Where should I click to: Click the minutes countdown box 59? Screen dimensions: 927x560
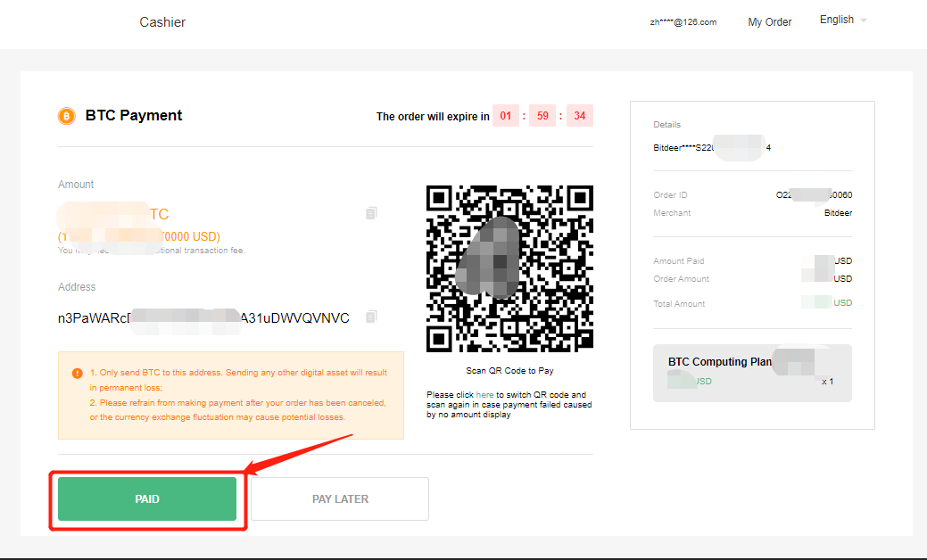tap(542, 116)
